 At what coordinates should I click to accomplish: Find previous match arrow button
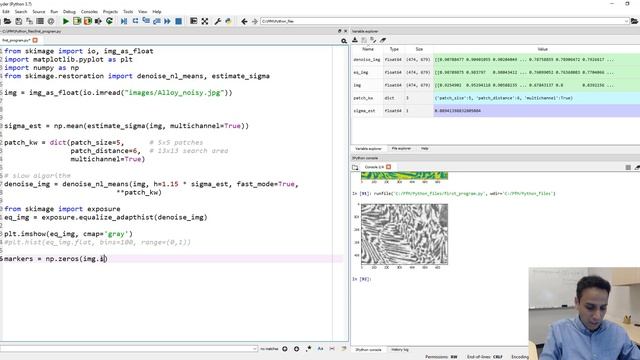(285, 349)
